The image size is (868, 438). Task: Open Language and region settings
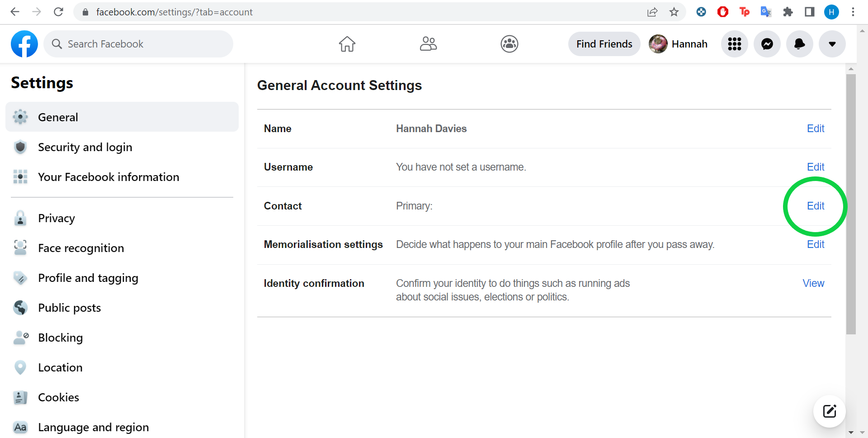click(122, 427)
